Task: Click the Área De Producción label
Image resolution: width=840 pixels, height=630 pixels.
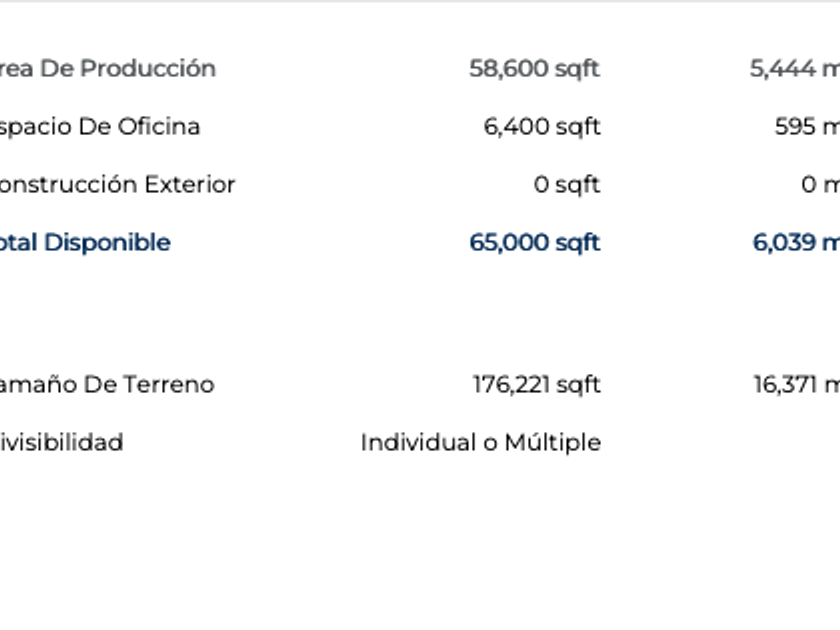Action: click(x=108, y=68)
